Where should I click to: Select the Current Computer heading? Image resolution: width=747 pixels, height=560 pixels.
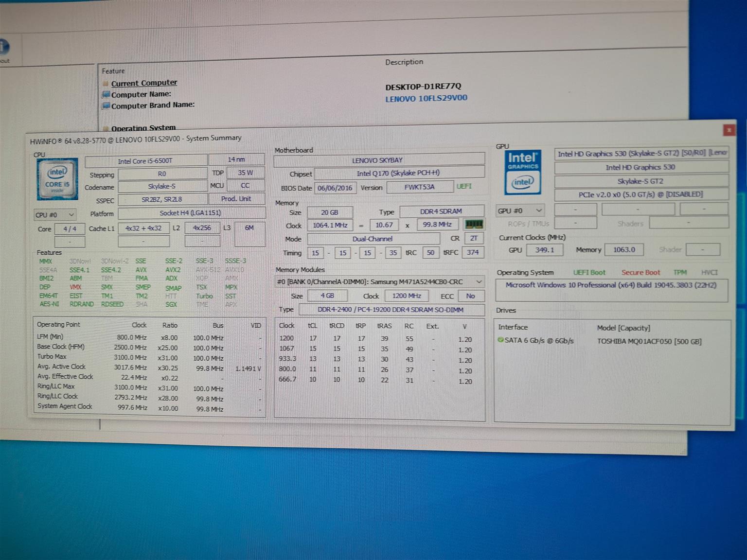(144, 83)
